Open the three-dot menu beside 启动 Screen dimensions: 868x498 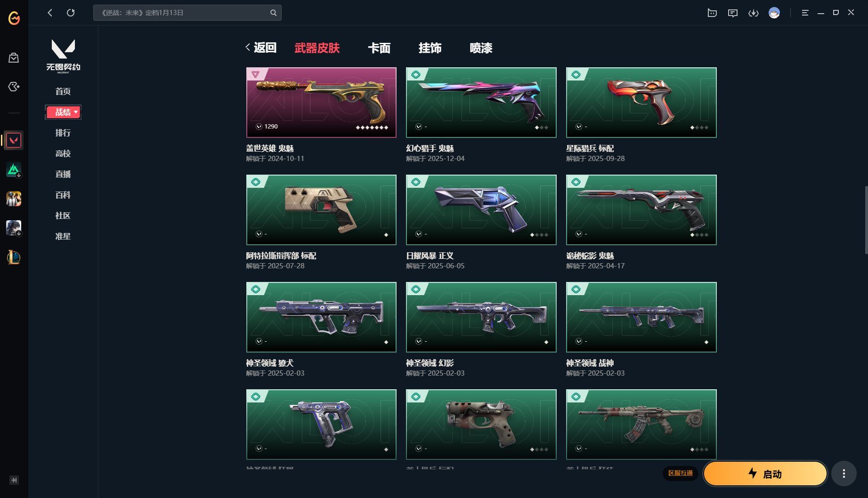point(844,474)
